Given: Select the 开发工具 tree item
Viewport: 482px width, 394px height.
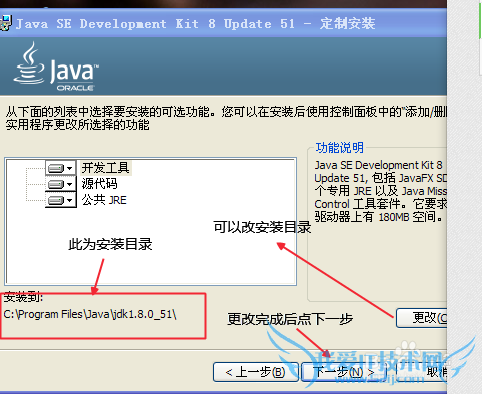Looking at the screenshot, I should [105, 168].
